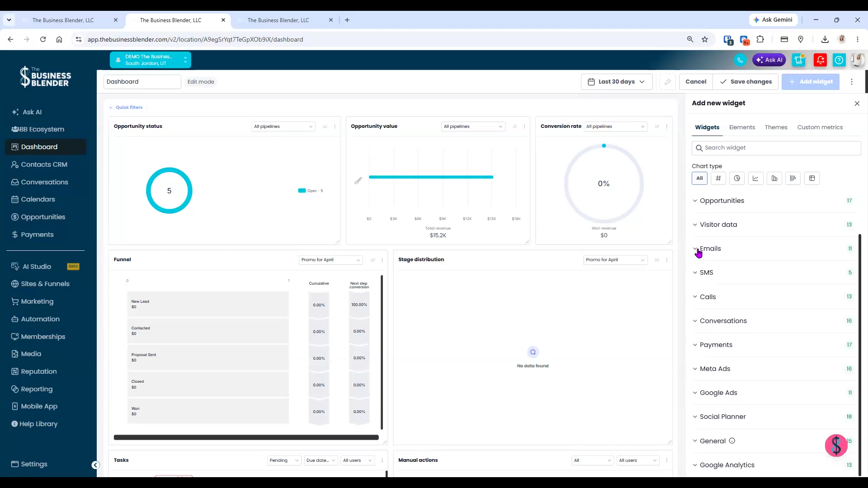Screen dimensions: 868x488
Task: Open Tasks Pending status dropdown
Action: coord(284,460)
